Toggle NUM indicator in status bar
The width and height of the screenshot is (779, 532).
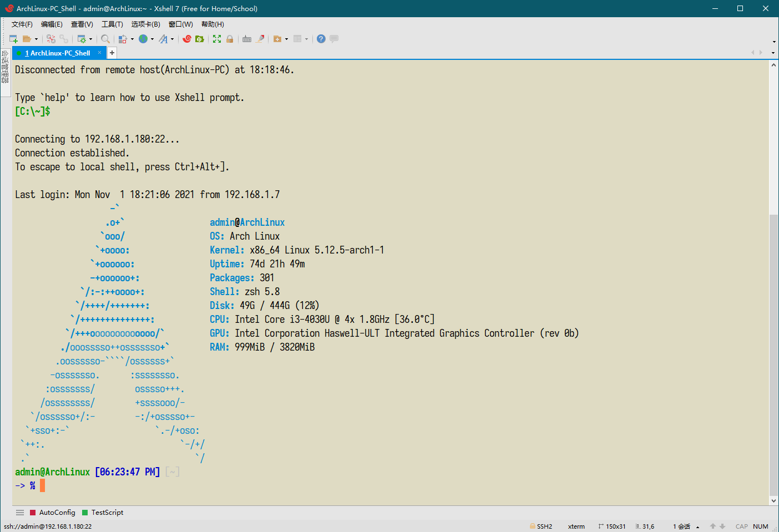[761, 526]
